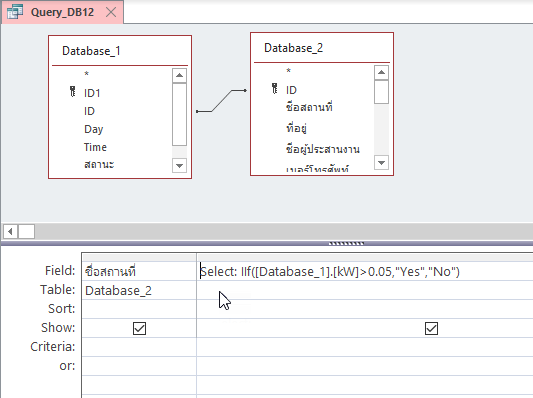Image resolution: width=533 pixels, height=398 pixels.
Task: Click Table cell showing Database_2
Action: point(139,290)
